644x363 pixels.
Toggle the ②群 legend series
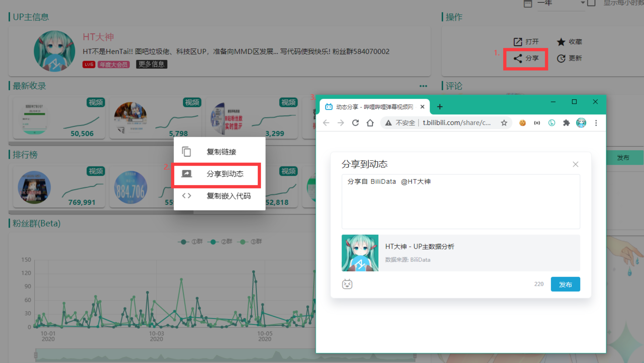[x=220, y=242]
